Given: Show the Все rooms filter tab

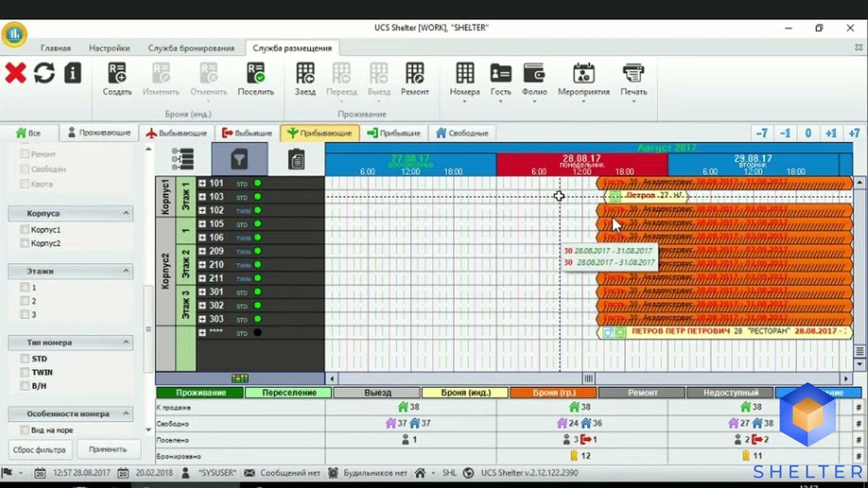Looking at the screenshot, I should point(28,133).
